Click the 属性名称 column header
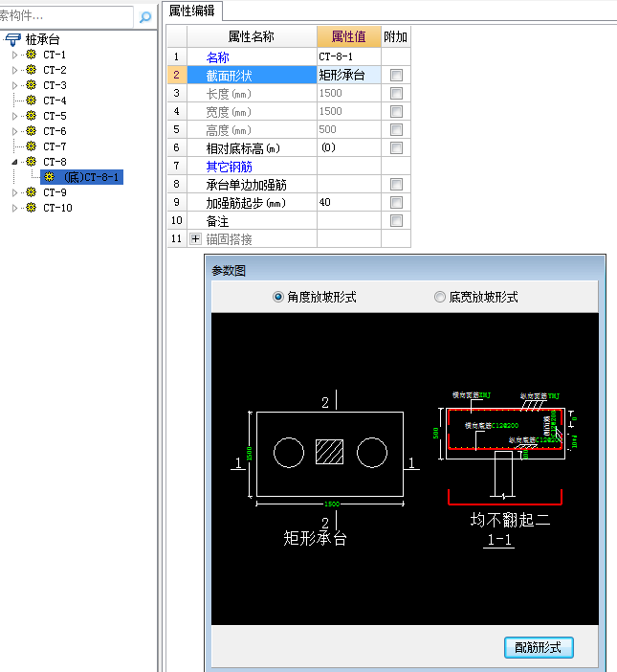Viewport: 617px width, 672px height. point(252,37)
